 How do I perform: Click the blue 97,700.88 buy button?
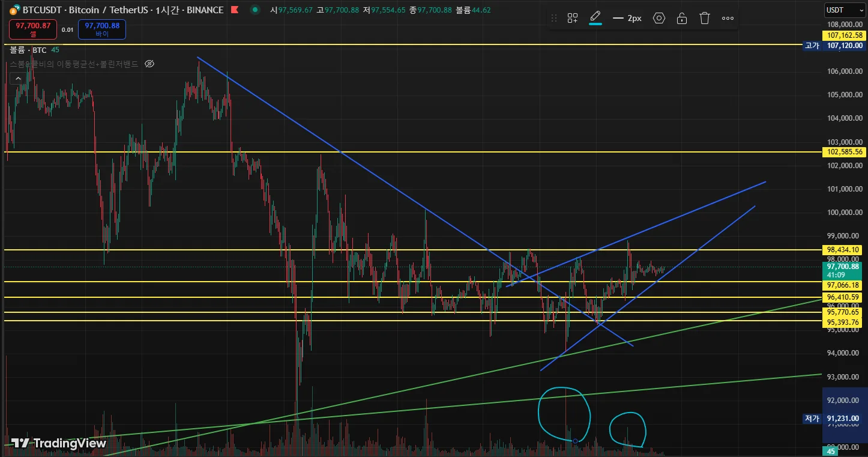click(102, 29)
